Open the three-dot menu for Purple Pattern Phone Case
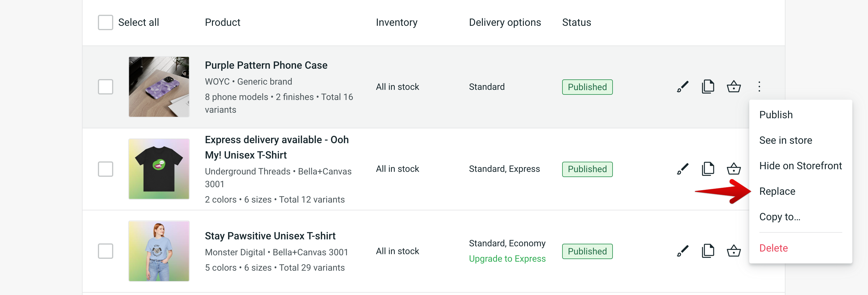 (759, 87)
